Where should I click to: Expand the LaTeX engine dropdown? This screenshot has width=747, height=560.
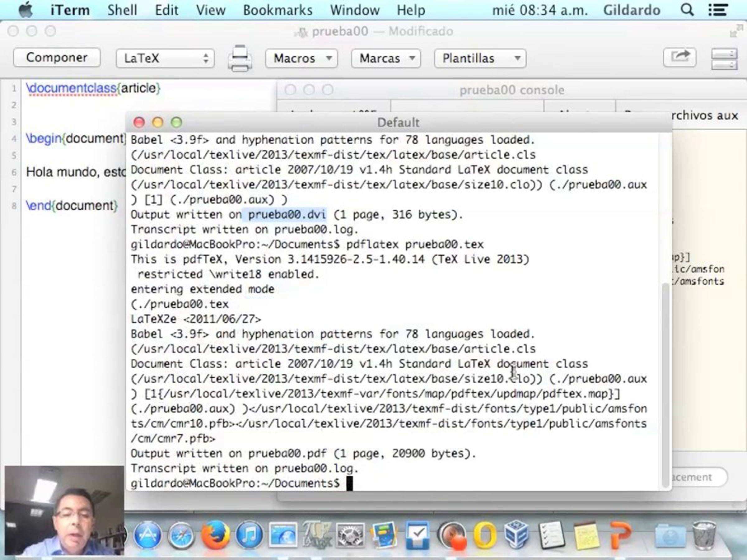pyautogui.click(x=165, y=58)
